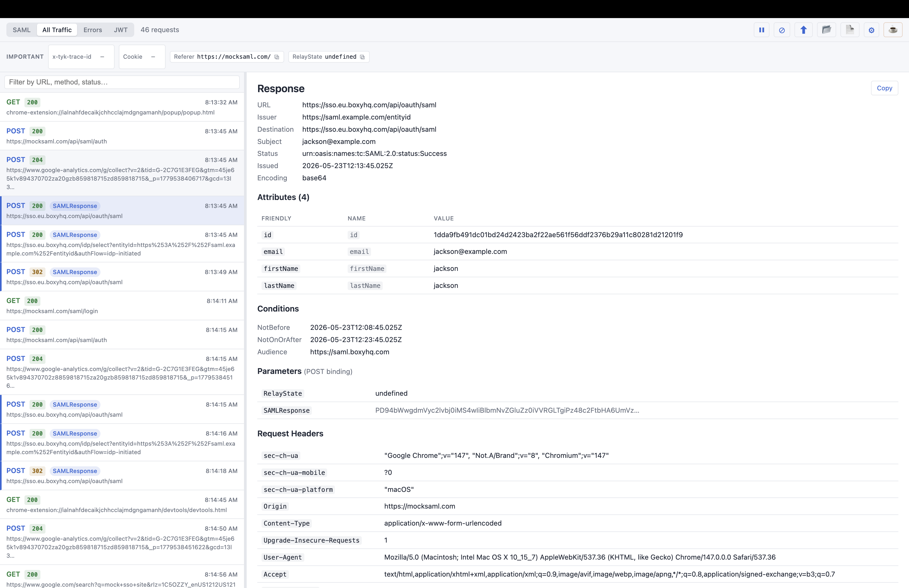The width and height of the screenshot is (909, 588).
Task: Copy the Referer value with its copy icon
Action: [277, 57]
